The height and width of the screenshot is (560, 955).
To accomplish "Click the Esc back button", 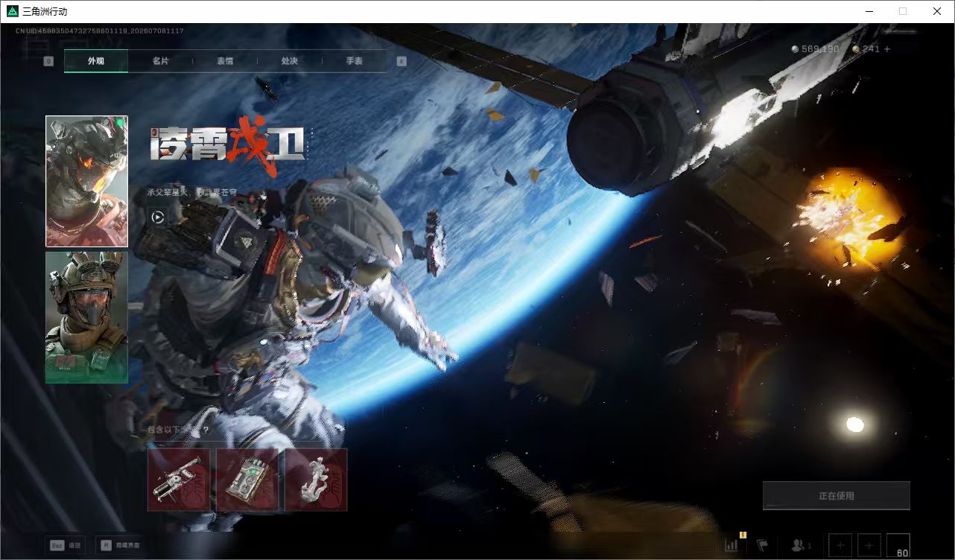I will coord(65,546).
